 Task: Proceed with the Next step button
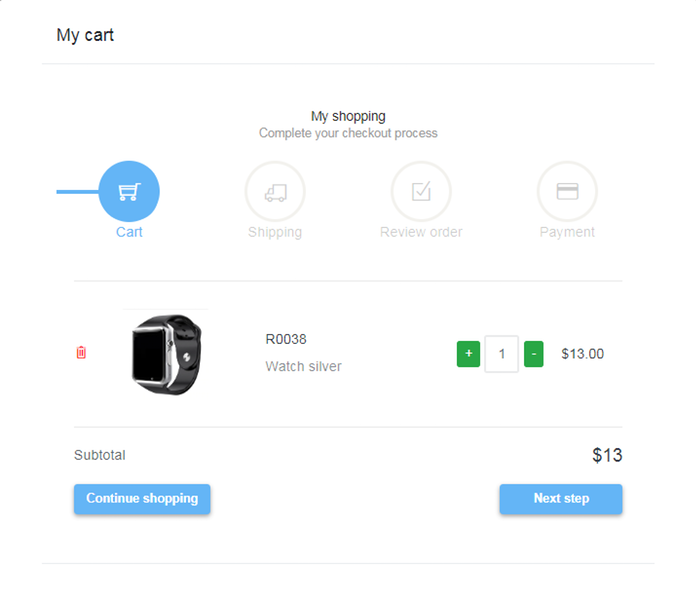point(561,499)
